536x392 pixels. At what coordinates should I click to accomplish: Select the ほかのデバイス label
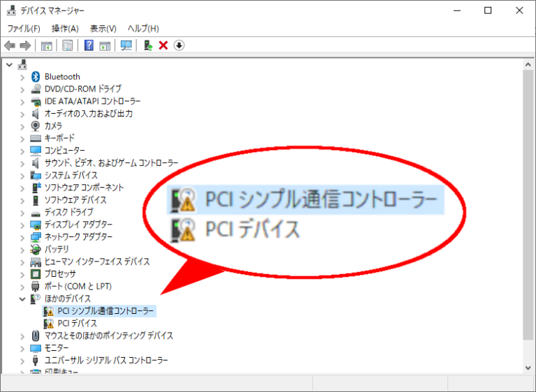68,299
